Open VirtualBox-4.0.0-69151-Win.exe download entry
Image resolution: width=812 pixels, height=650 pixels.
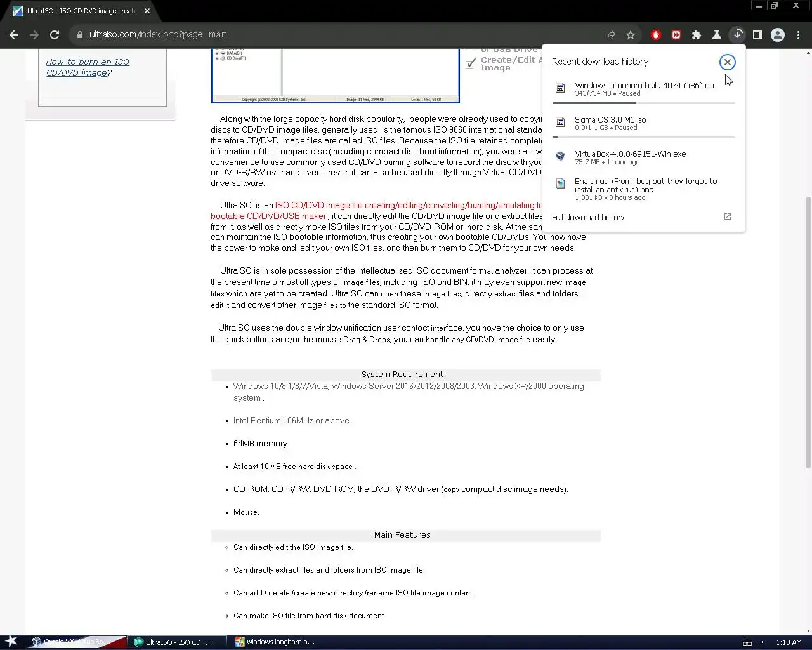click(x=644, y=157)
